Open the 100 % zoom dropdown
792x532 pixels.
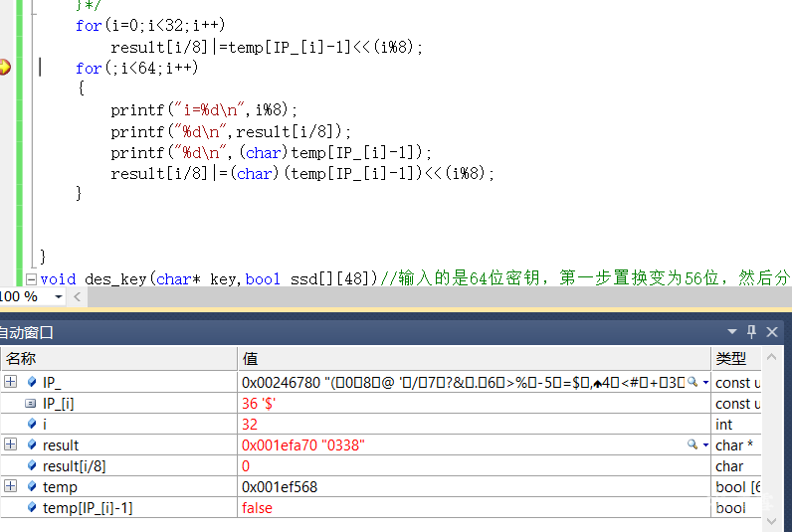(x=59, y=296)
